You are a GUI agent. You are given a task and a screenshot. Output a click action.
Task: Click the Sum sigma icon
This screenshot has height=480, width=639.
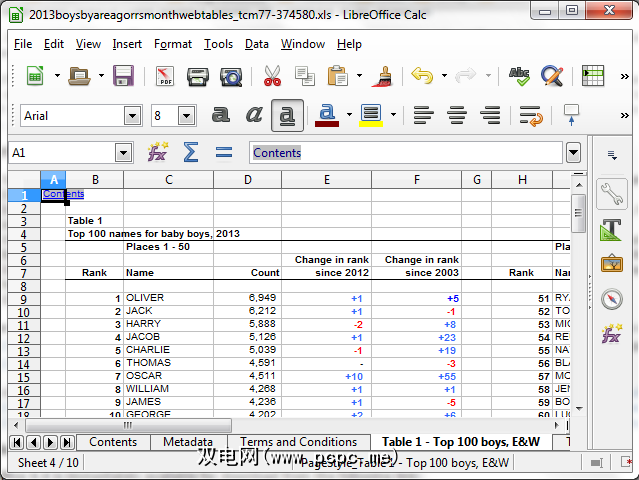(190, 152)
